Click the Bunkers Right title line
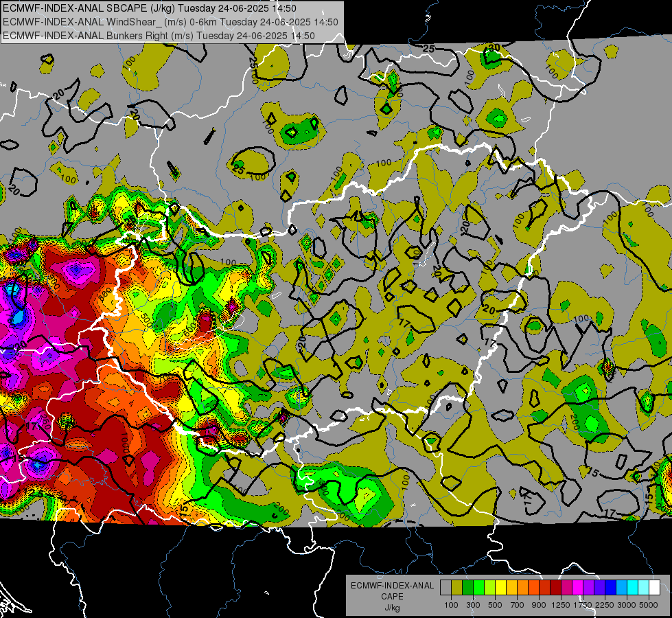 point(159,36)
